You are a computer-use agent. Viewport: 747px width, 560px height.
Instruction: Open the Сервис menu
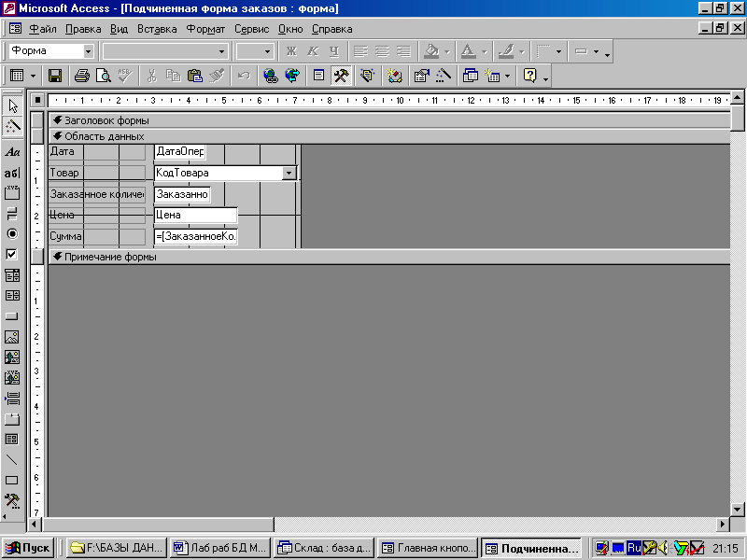click(x=251, y=29)
